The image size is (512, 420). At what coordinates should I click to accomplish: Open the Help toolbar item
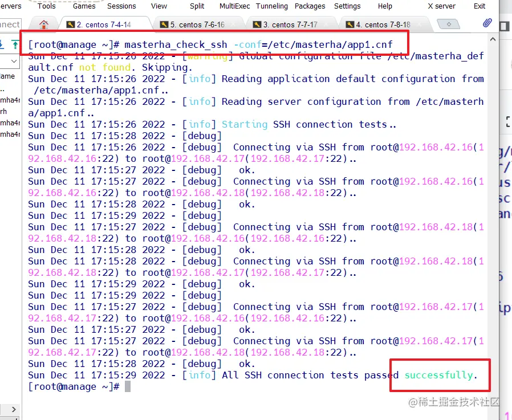tap(385, 6)
